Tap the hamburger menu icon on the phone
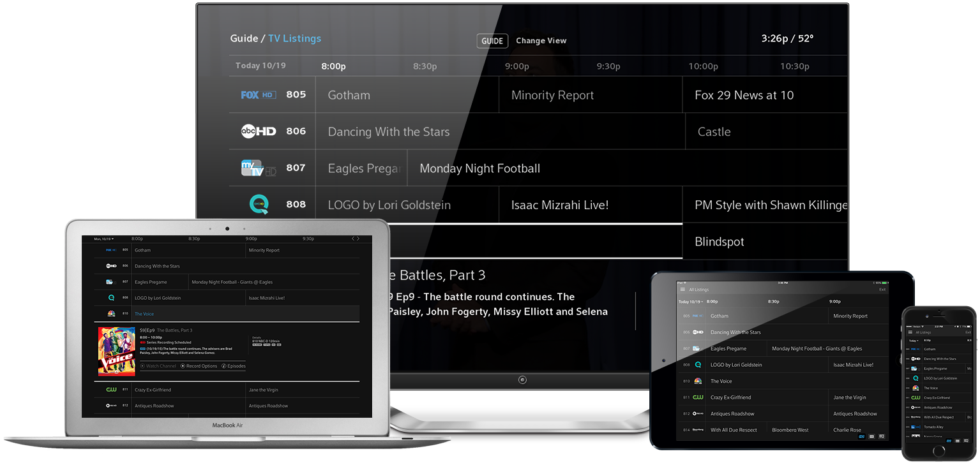980x465 pixels. click(x=909, y=332)
